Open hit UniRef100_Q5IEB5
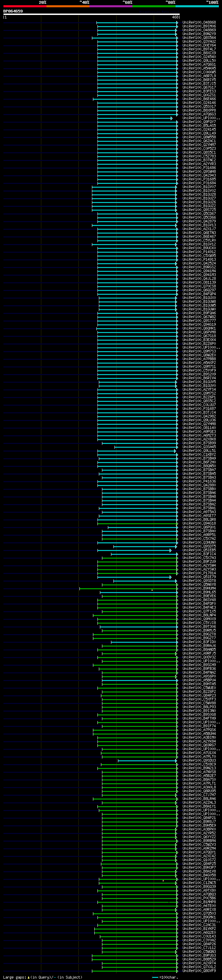 (199, 550)
